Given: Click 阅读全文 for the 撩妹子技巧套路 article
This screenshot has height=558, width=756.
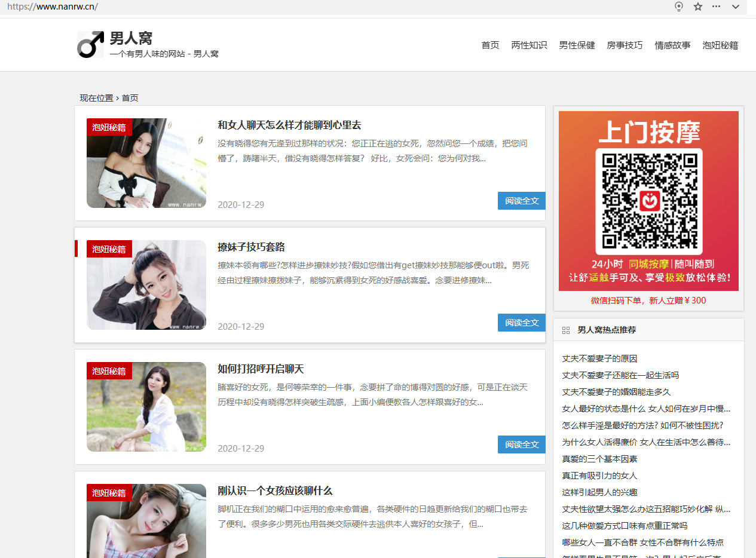Looking at the screenshot, I should [521, 323].
